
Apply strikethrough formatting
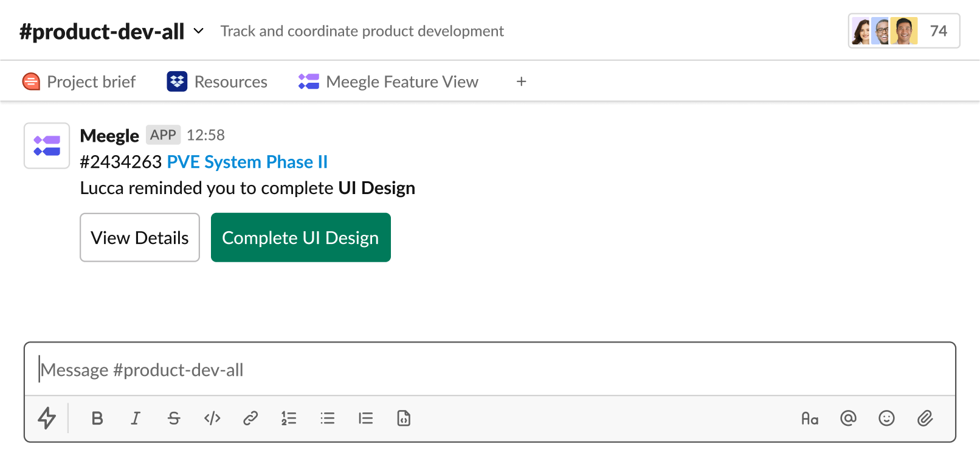click(174, 419)
